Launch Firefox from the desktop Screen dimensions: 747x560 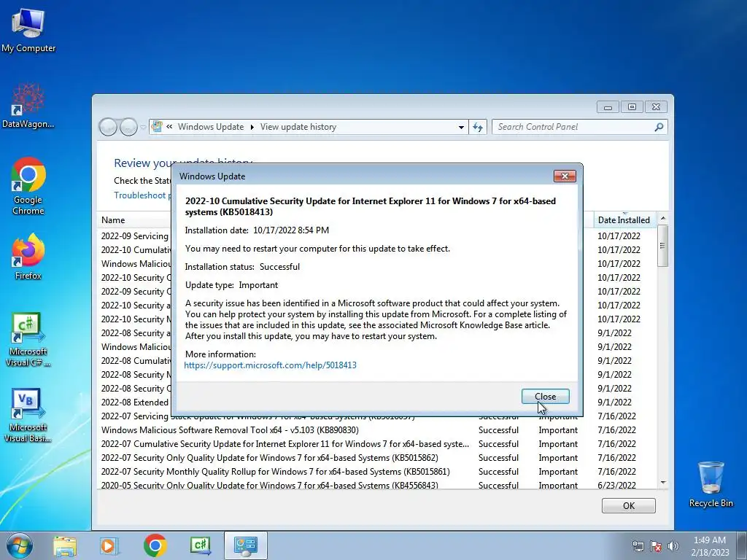pyautogui.click(x=28, y=256)
